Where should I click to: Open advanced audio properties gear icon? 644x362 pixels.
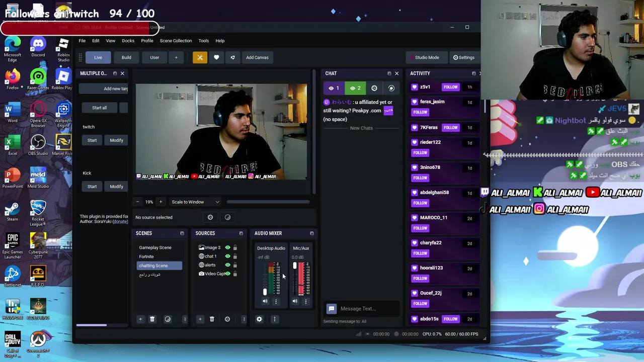pos(259,319)
